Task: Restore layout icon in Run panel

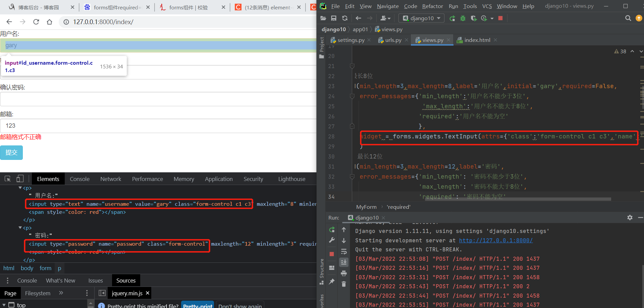Action: [x=332, y=268]
